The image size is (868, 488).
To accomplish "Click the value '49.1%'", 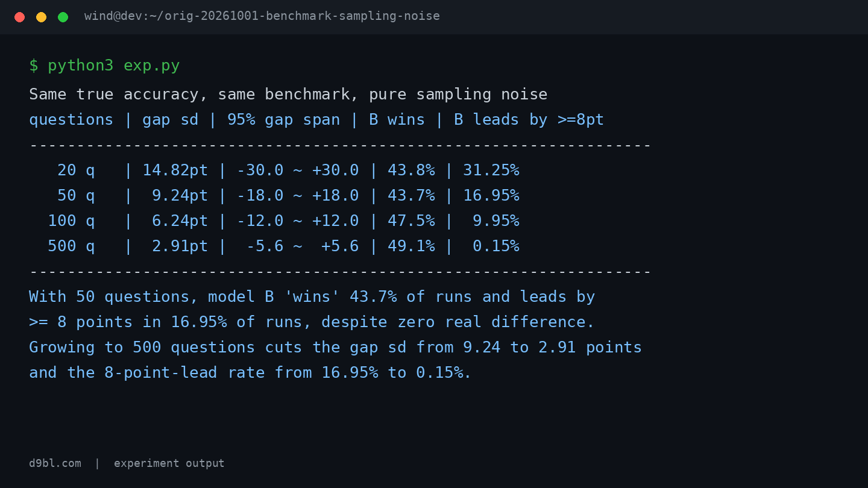I will point(411,246).
